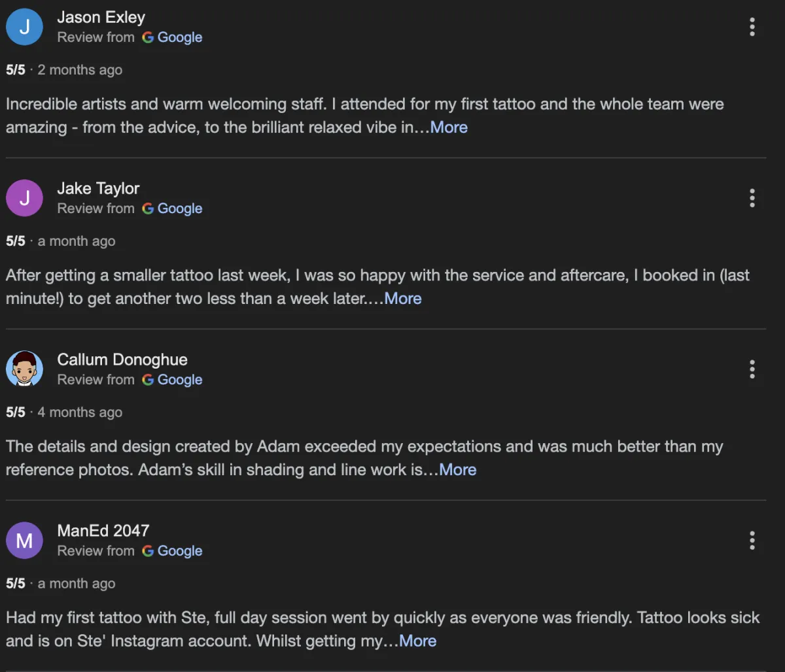
Task: Expand Callum Donoghue's review with More
Action: pyautogui.click(x=458, y=470)
